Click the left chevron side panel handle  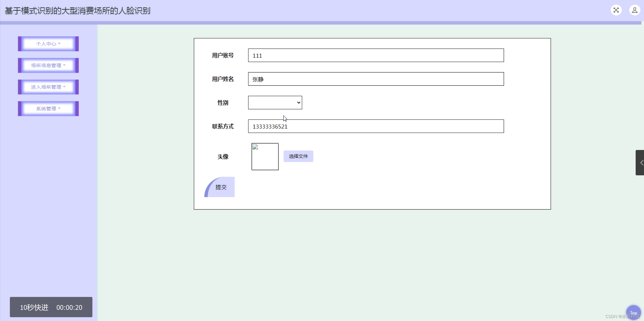640,163
